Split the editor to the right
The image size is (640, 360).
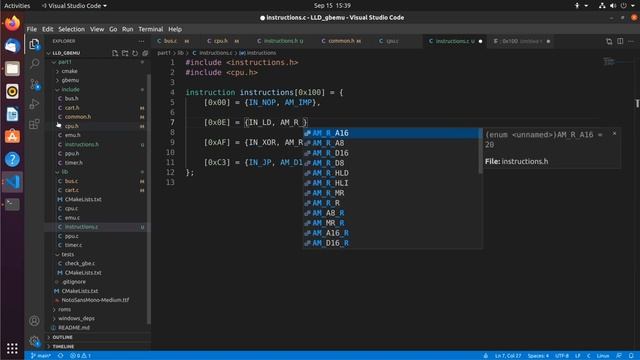point(620,41)
